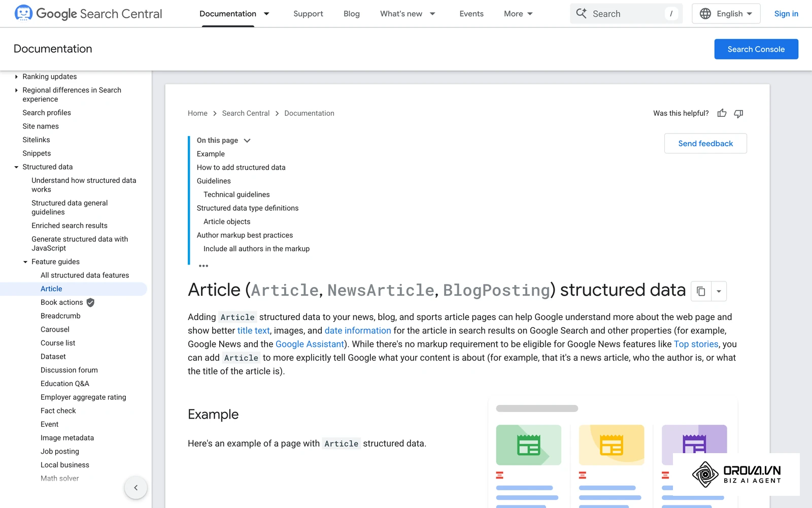The width and height of the screenshot is (812, 508).
Task: Expand Regional differences in Search experience
Action: pyautogui.click(x=16, y=90)
